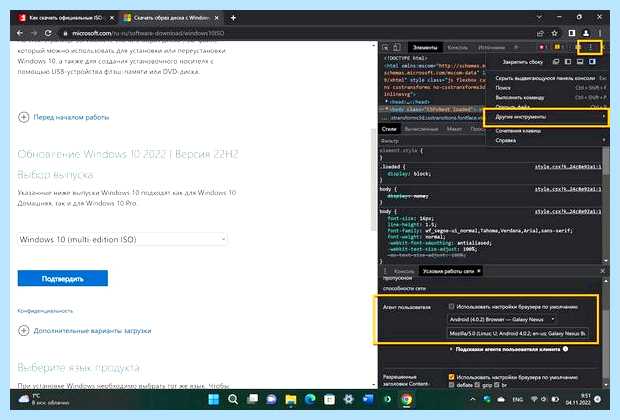Image resolution: width=620 pixels, height=420 pixels.
Task: Switch to the Источники DevTools tab
Action: click(x=491, y=47)
